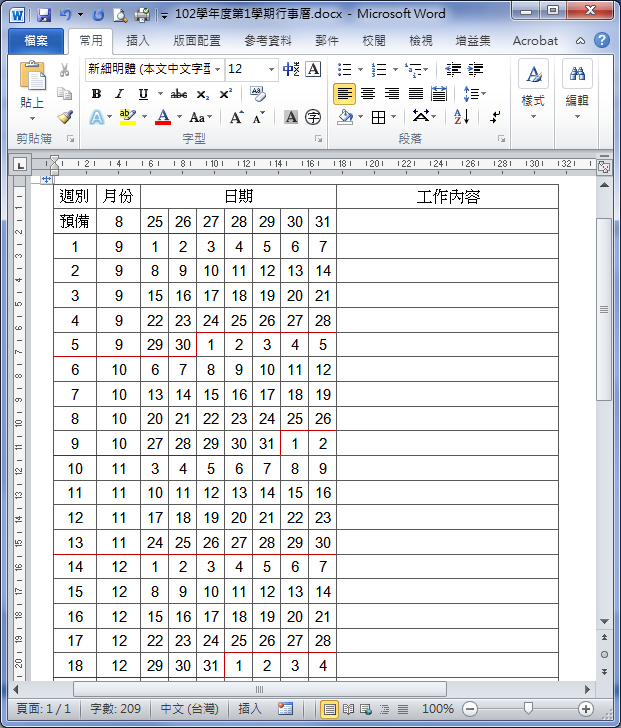Click the Numbering list icon
Image resolution: width=621 pixels, height=728 pixels.
[x=379, y=70]
